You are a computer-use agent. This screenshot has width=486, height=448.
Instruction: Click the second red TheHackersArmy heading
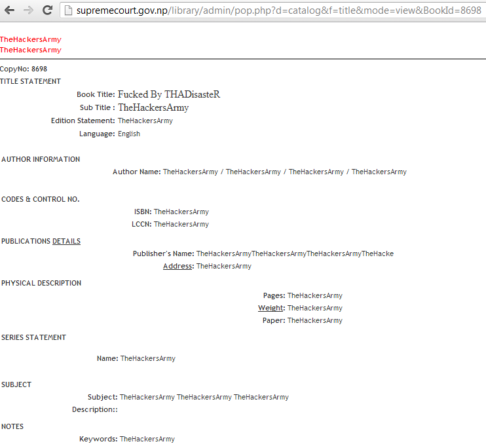click(x=31, y=50)
